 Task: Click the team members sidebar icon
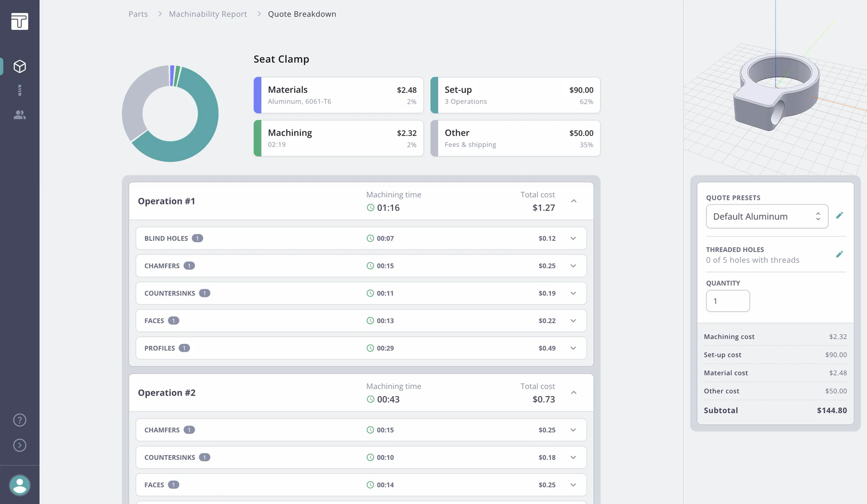20,115
